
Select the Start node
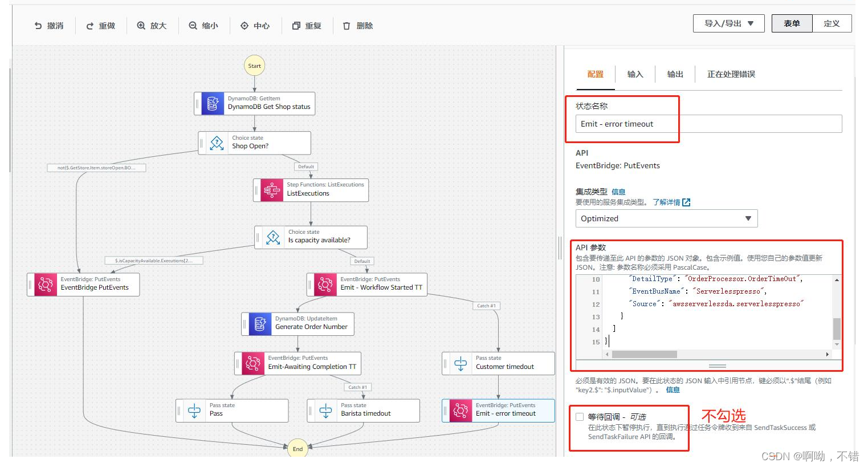(255, 66)
